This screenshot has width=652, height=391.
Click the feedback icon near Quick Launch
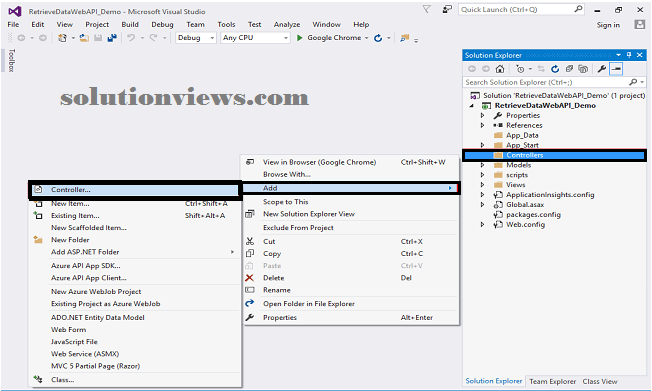447,9
